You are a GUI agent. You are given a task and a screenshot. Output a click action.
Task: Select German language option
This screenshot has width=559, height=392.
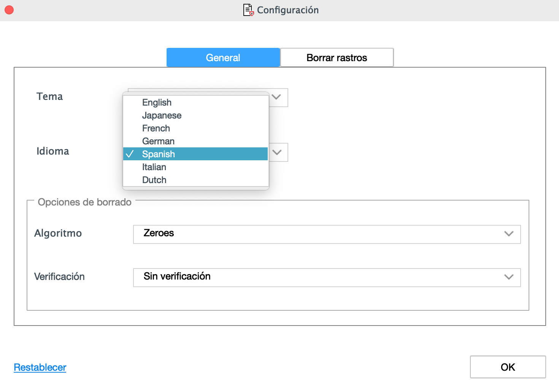pos(195,141)
